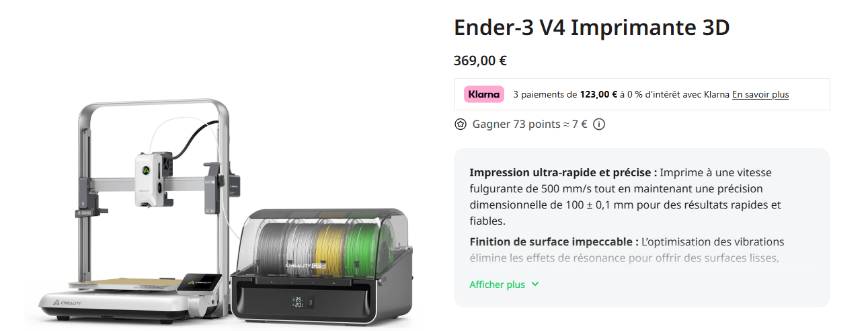Show more with "Afficher plus"
Screen dimensions: 868x331
pos(497,285)
